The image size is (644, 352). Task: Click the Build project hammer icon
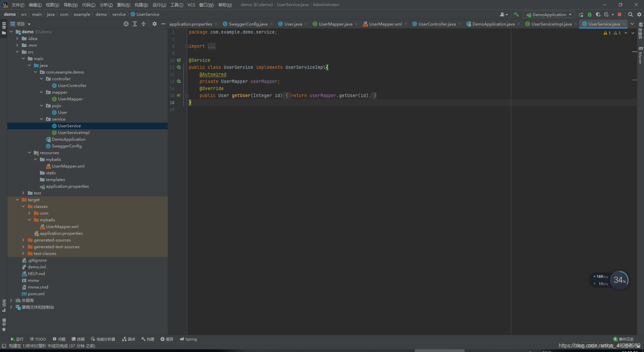click(516, 14)
